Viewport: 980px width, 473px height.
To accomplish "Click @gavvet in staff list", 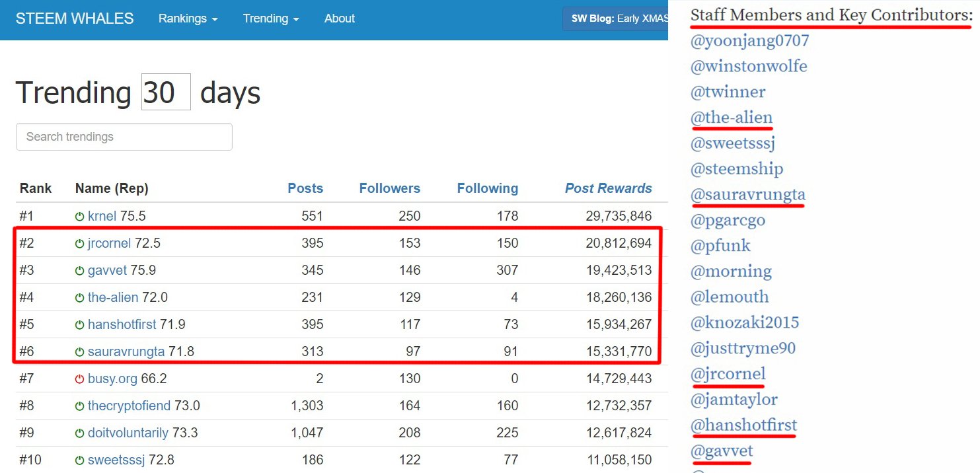I will click(x=722, y=451).
